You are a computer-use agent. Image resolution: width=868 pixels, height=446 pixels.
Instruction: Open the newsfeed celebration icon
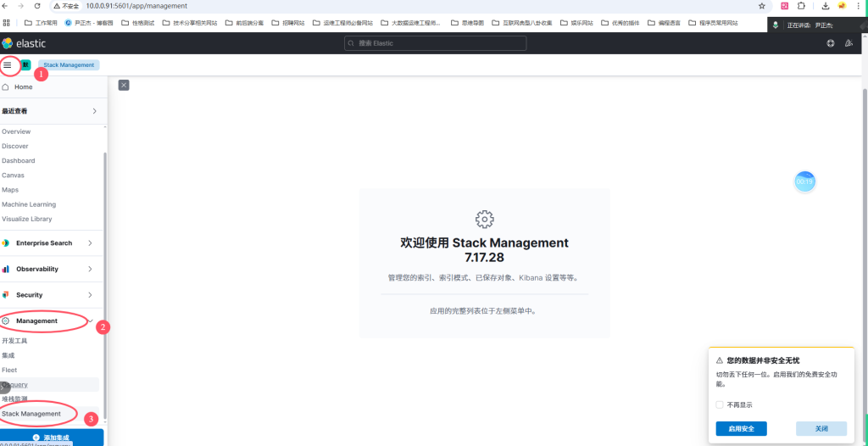[x=849, y=43]
